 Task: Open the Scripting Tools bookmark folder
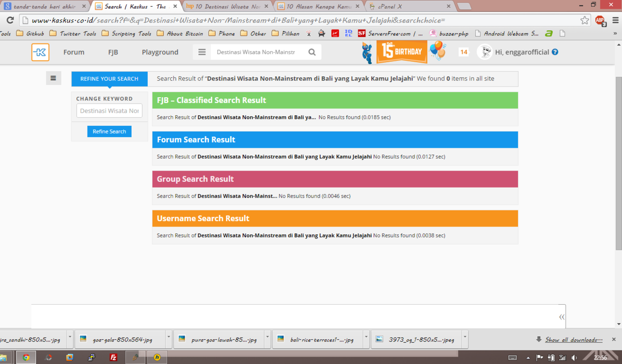(x=126, y=34)
